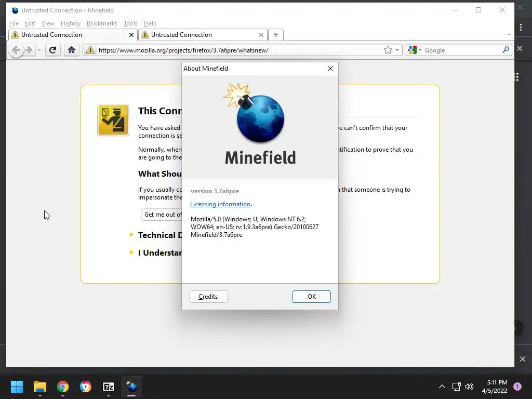532x399 pixels.
Task: Open a new tab with plus button
Action: 276,35
